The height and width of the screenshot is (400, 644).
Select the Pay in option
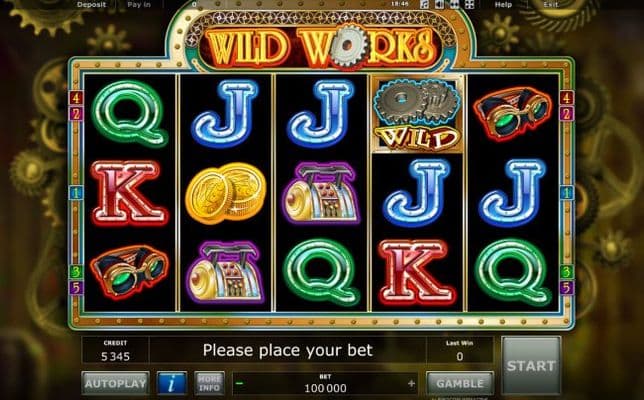click(139, 5)
